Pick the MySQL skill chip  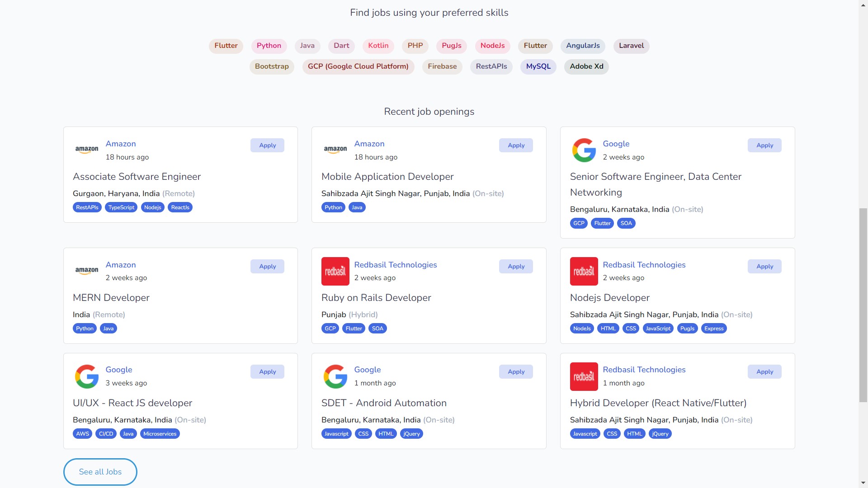tap(538, 66)
